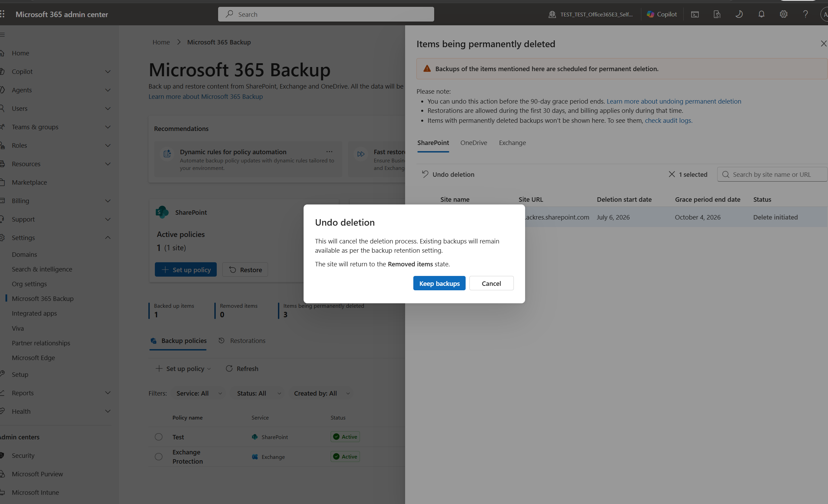
Task: Click the search magnifier in the header
Action: pyautogui.click(x=229, y=14)
